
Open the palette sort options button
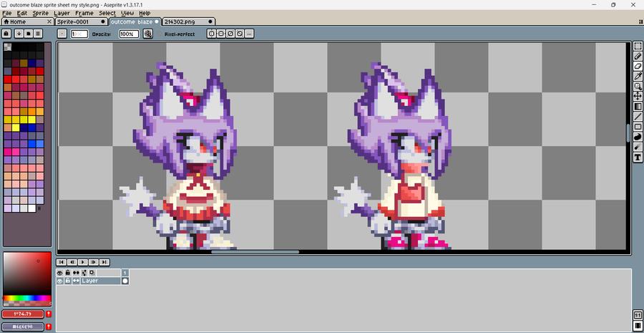(19, 34)
